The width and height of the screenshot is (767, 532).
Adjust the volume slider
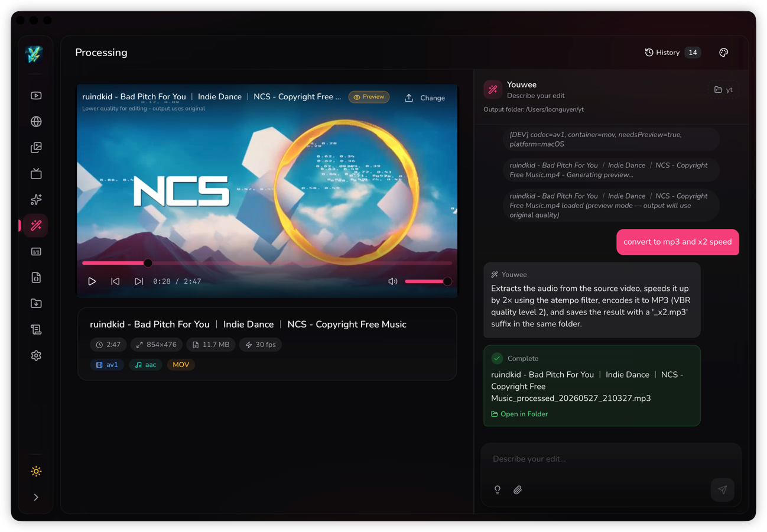point(428,281)
